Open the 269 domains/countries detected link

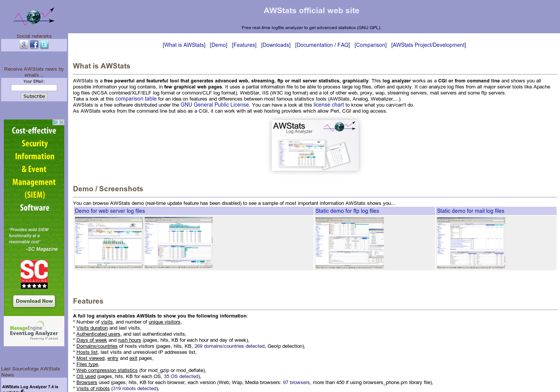(229, 346)
